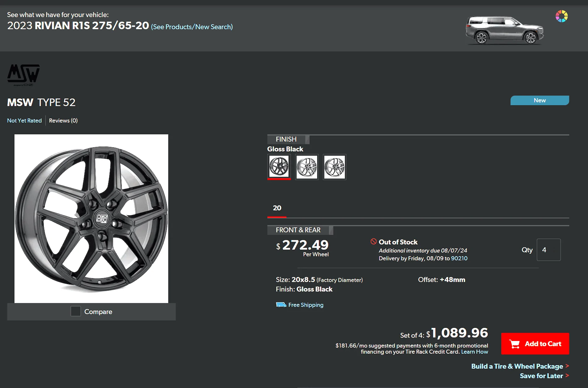Click the Out of Stock prohibited icon
This screenshot has width=588, height=388.
tap(374, 241)
